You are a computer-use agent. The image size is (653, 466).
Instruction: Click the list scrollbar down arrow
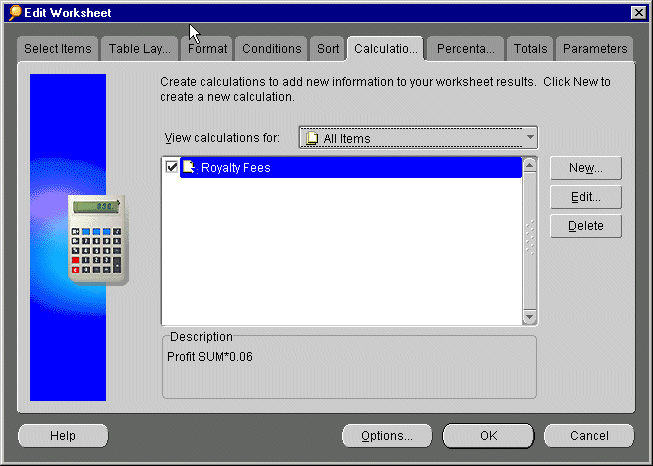click(530, 317)
